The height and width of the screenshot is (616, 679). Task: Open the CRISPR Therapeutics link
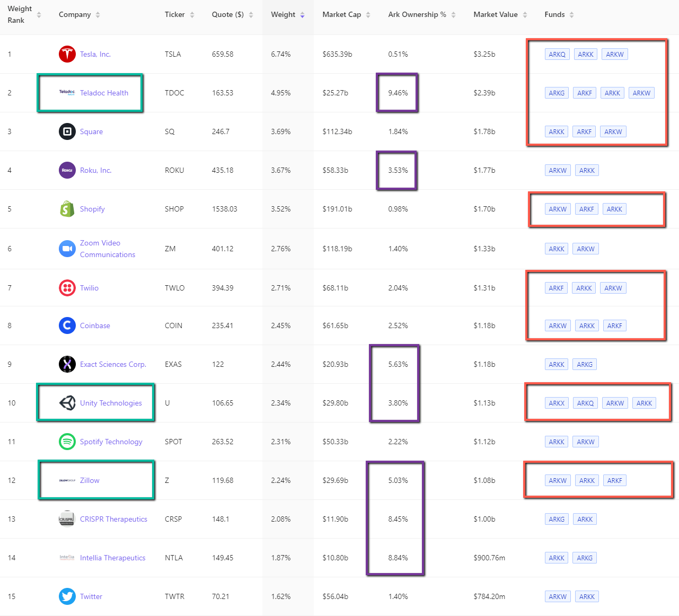113,519
